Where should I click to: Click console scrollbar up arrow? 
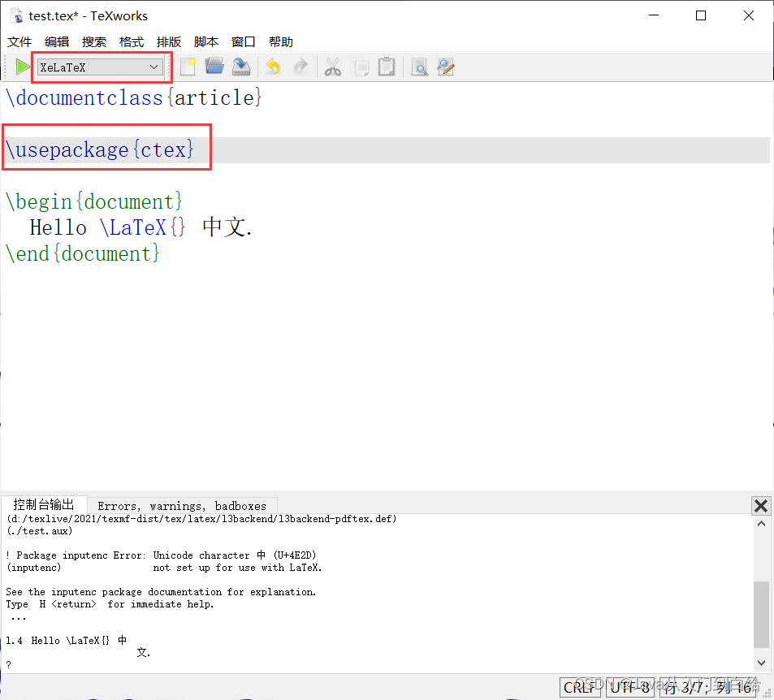coord(761,523)
